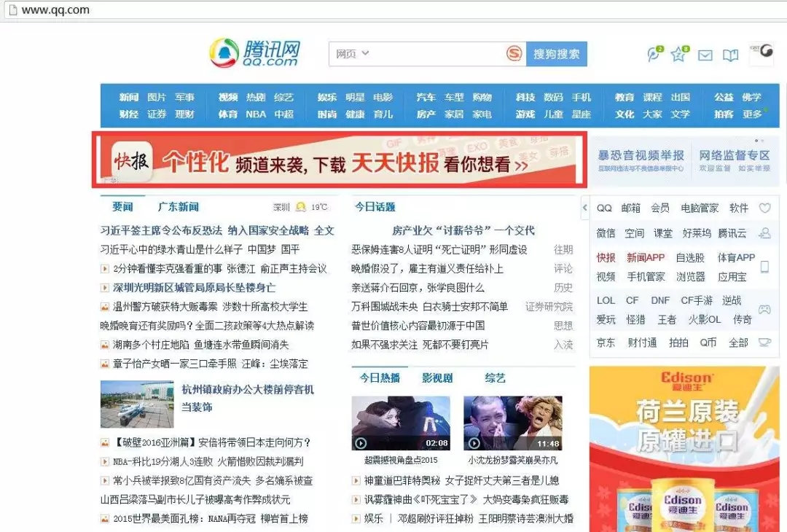Open the star favorites icon with badge
This screenshot has width=787, height=532.
[679, 53]
